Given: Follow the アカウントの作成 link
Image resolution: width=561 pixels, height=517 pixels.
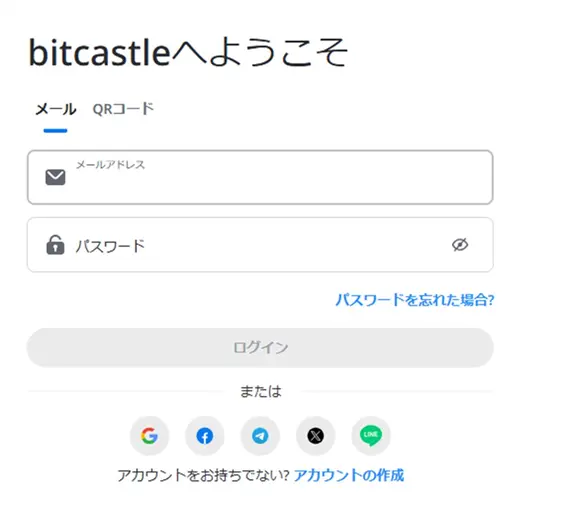Looking at the screenshot, I should pyautogui.click(x=349, y=475).
